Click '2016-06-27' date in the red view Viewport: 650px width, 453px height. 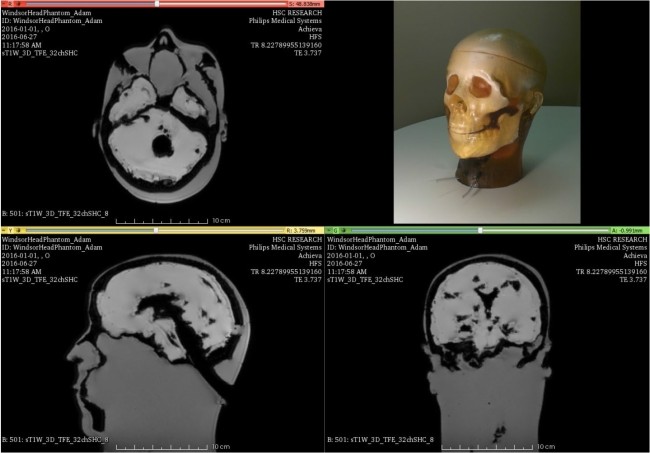click(19, 37)
